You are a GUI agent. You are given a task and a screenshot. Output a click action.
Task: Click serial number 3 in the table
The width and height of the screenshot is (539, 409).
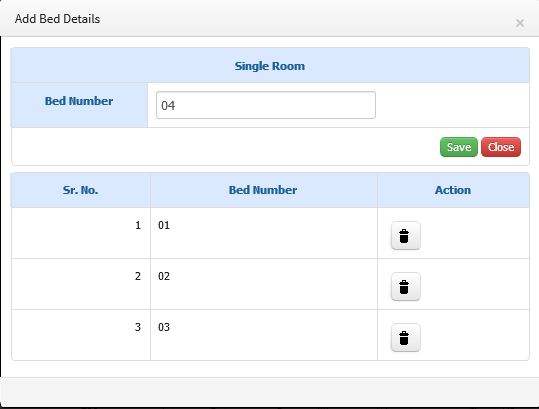(138, 327)
